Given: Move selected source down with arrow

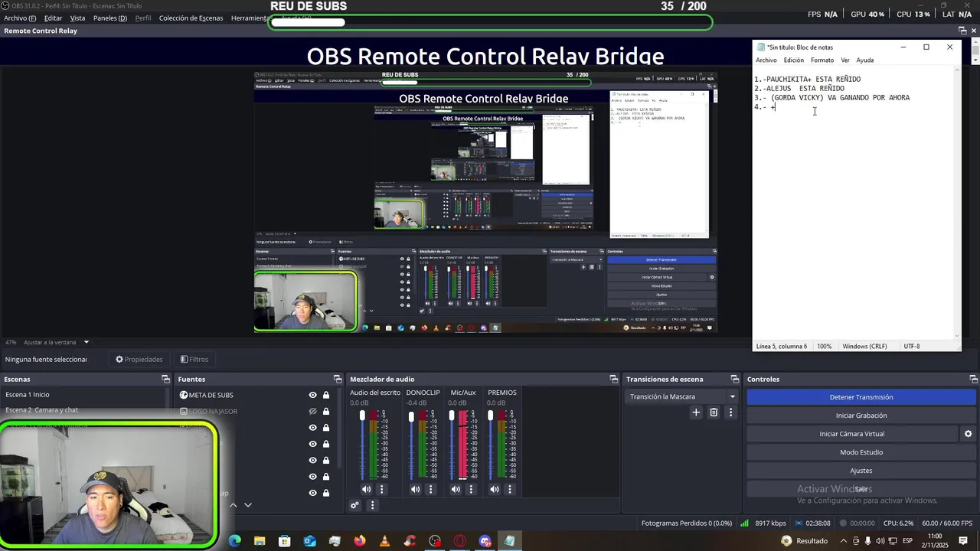Looking at the screenshot, I should [x=247, y=505].
